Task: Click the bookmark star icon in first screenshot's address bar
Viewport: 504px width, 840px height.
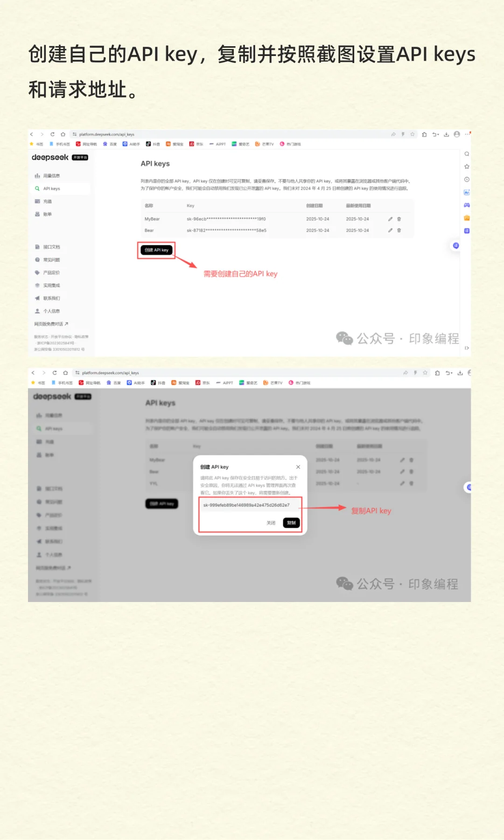Action: 413,134
